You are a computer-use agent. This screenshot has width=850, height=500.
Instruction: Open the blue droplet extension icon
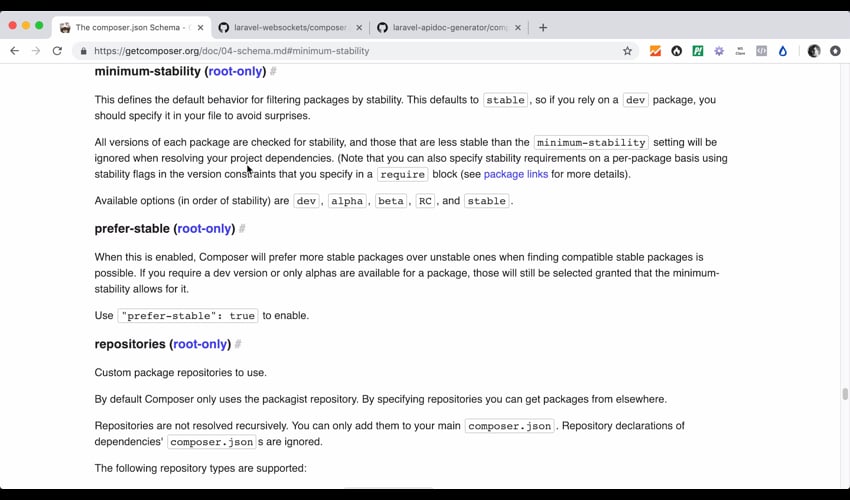783,51
